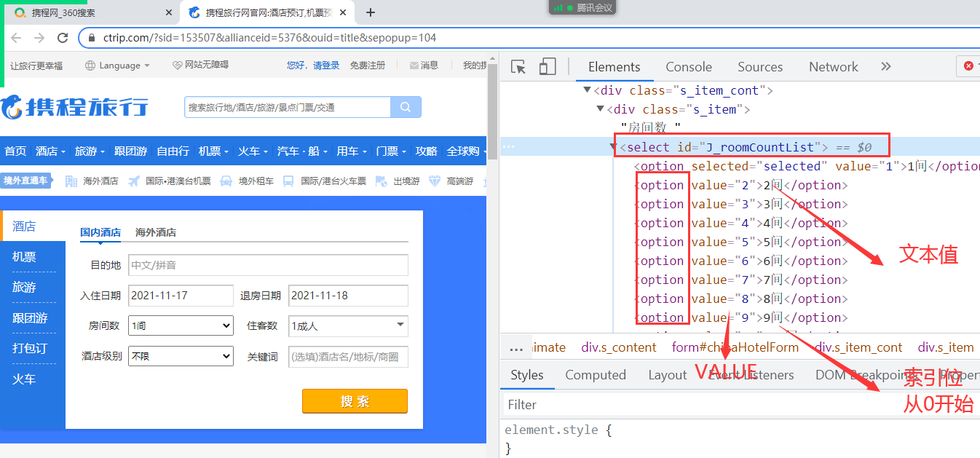The width and height of the screenshot is (980, 458).
Task: Close the 携程网_360搜索 tab
Action: 169,12
